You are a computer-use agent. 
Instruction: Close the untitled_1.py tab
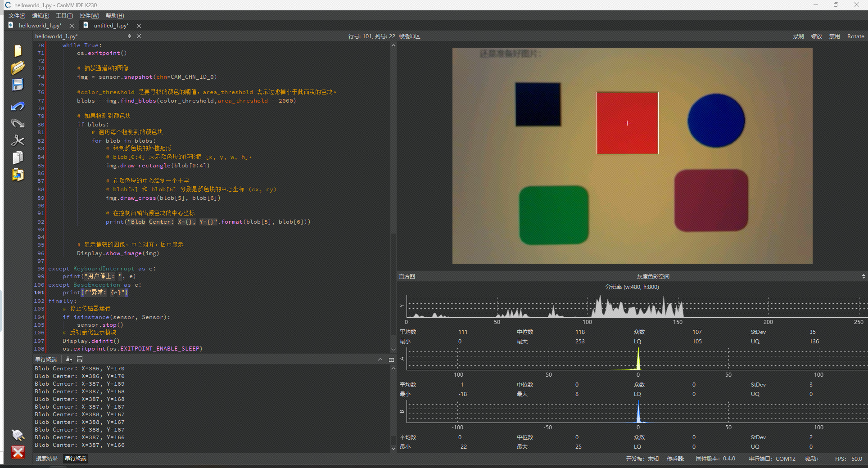point(139,26)
